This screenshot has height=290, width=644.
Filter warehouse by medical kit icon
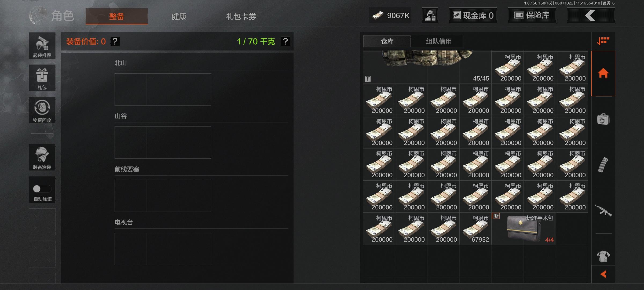point(603,119)
